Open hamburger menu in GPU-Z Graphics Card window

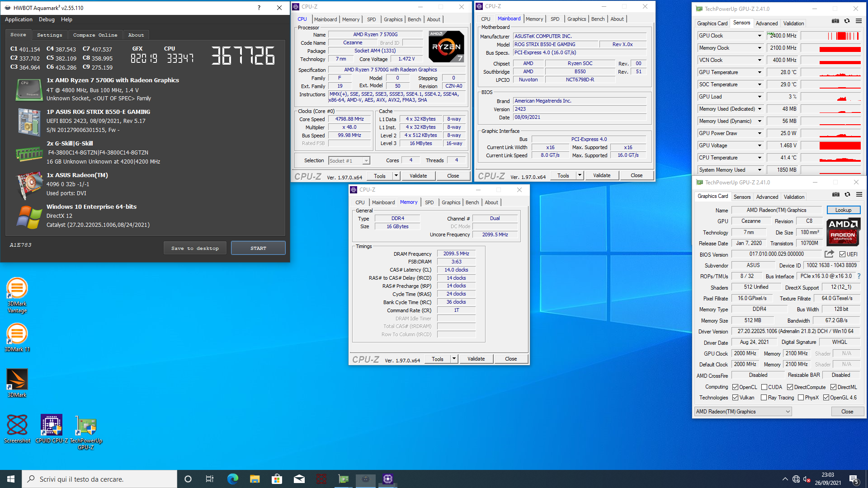tap(859, 195)
